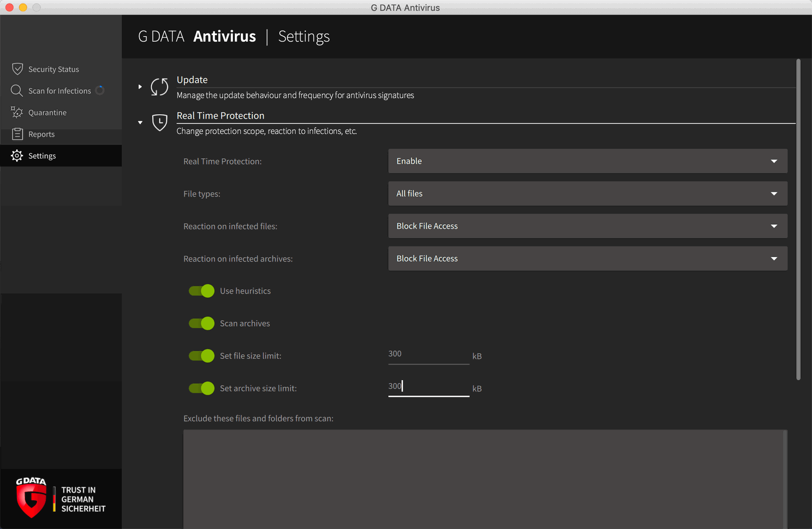The height and width of the screenshot is (529, 812).
Task: Go to Quarantine in the sidebar
Action: 61,112
